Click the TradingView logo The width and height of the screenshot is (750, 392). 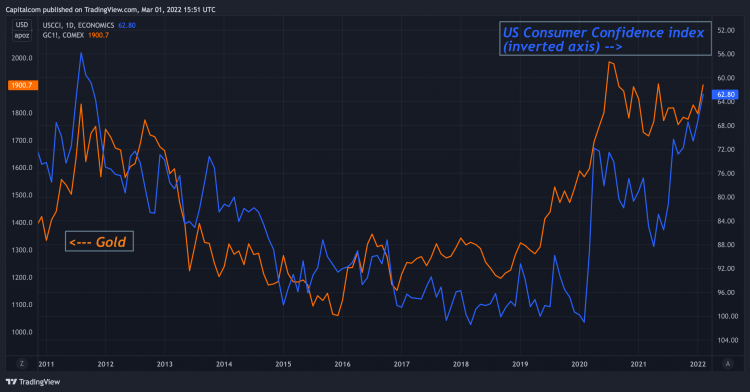point(33,381)
